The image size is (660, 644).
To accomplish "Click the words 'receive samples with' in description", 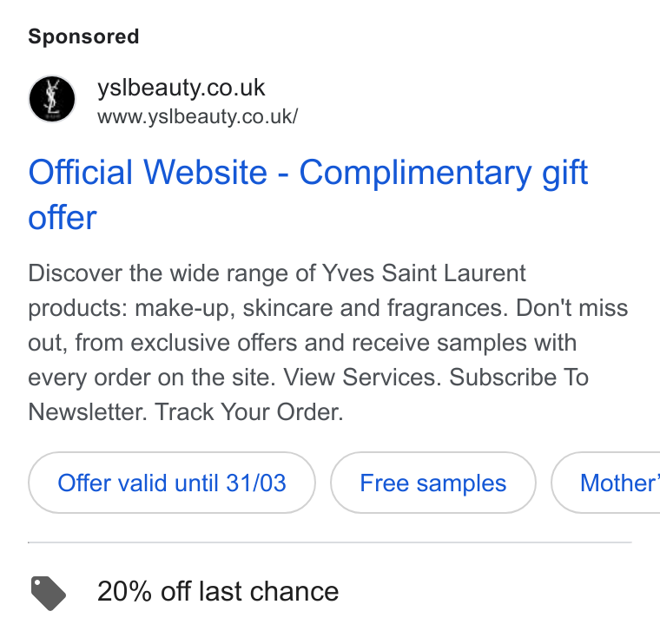I will tap(465, 343).
